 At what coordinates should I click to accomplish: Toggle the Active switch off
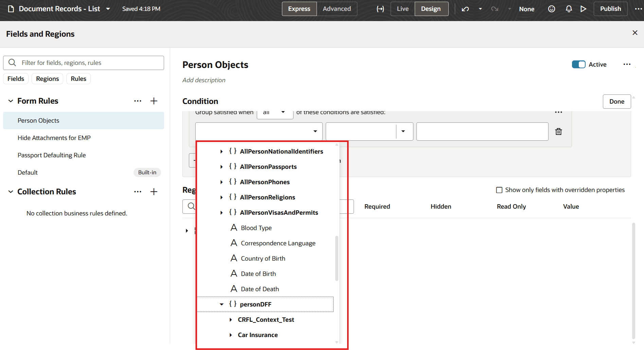pos(578,65)
